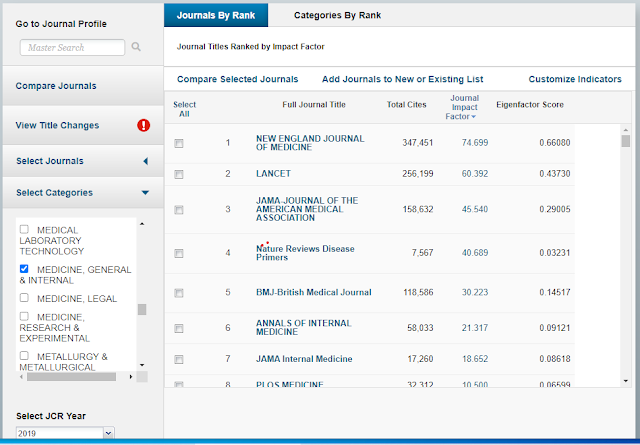Select the Annals of Internal Medicine checkbox
Screen dimensions: 640x445
[179, 328]
